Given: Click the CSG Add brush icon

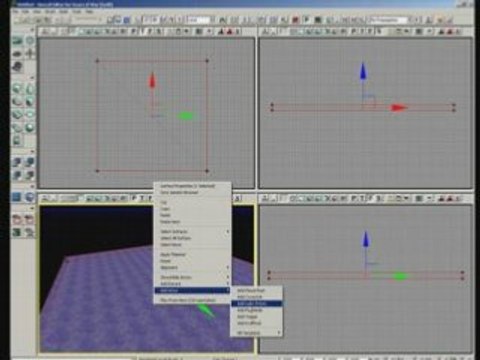Looking at the screenshot, I should pyautogui.click(x=17, y=162).
